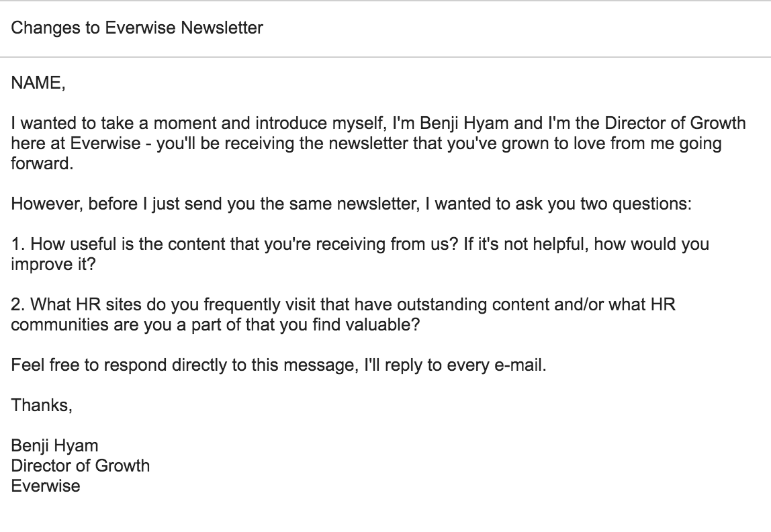Screen dimensions: 771x532
Task: Click the phrase 'two questions:'
Action: (x=636, y=204)
